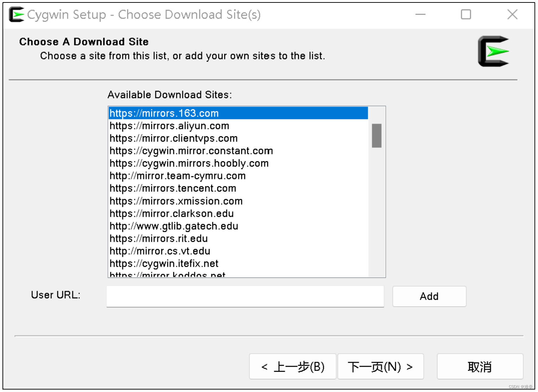Click the 取消 button to cancel setup
The width and height of the screenshot is (538, 392).
[480, 366]
